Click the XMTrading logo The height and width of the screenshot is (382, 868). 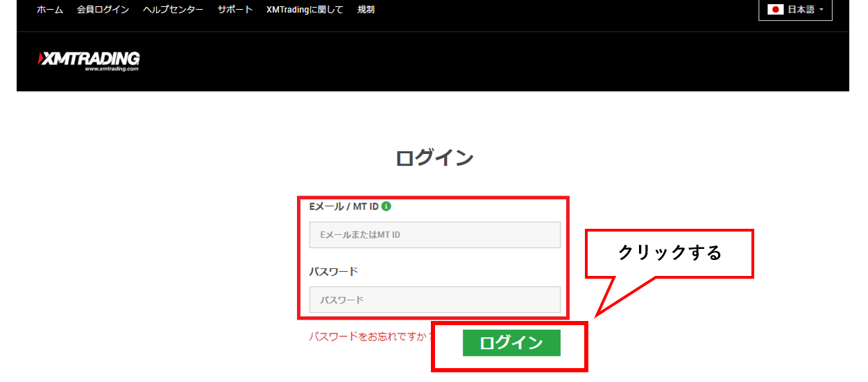(89, 60)
